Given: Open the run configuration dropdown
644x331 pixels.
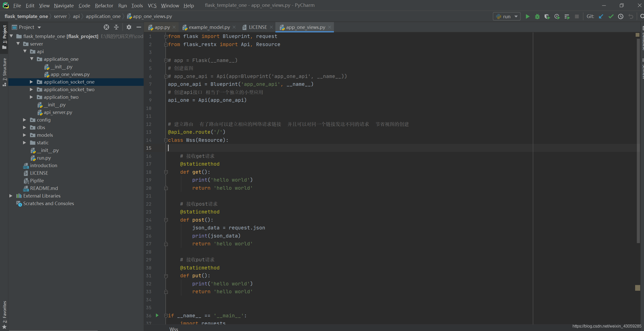Looking at the screenshot, I should pyautogui.click(x=507, y=16).
